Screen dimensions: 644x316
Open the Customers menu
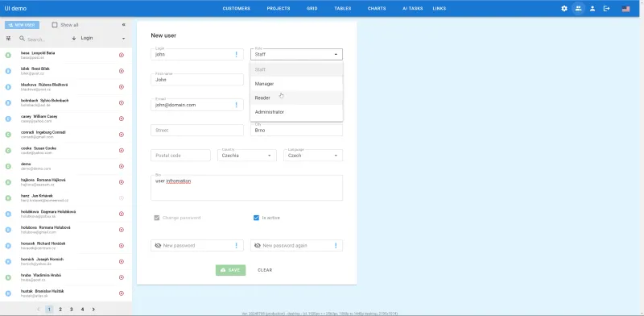[x=236, y=9]
